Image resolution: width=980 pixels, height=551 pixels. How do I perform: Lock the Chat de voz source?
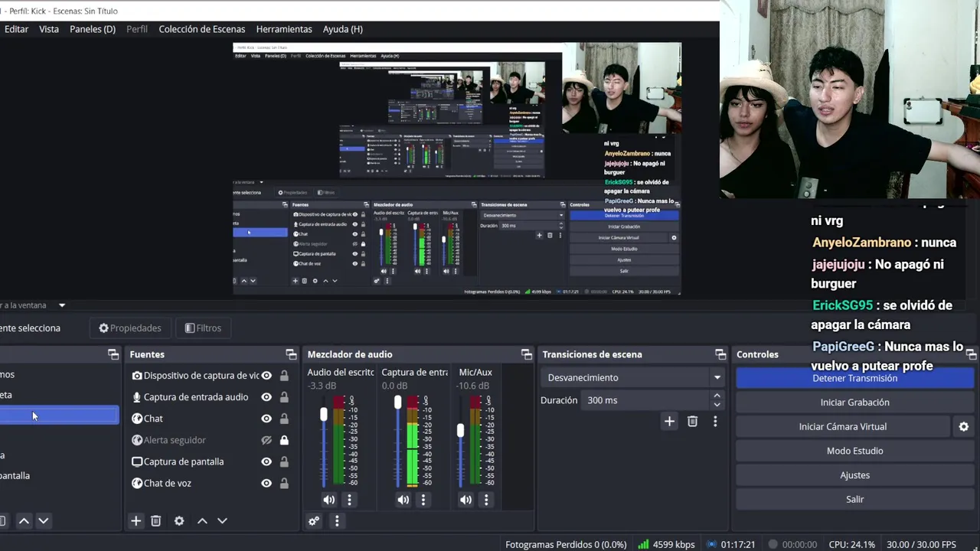(284, 483)
